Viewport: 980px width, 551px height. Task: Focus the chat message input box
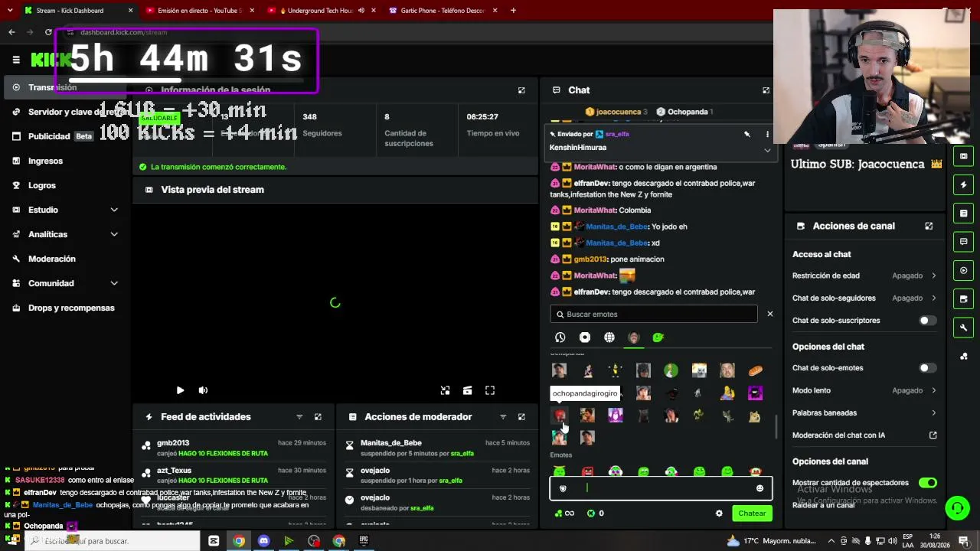pos(661,488)
